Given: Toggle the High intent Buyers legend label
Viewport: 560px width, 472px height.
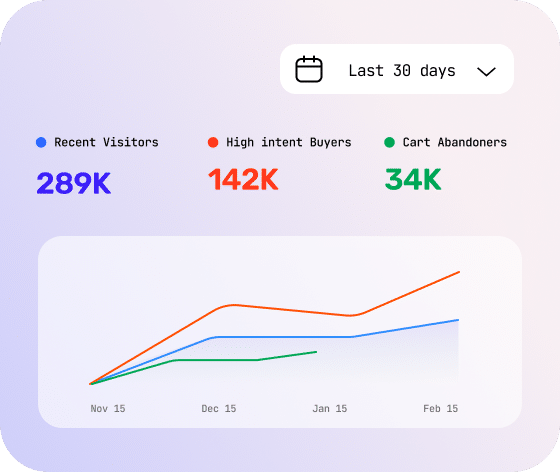Looking at the screenshot, I should (x=289, y=142).
